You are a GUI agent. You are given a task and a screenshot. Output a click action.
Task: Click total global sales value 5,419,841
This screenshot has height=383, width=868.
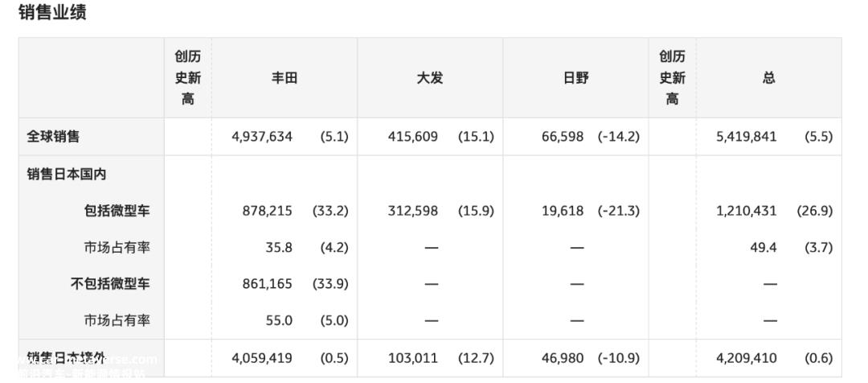point(746,136)
